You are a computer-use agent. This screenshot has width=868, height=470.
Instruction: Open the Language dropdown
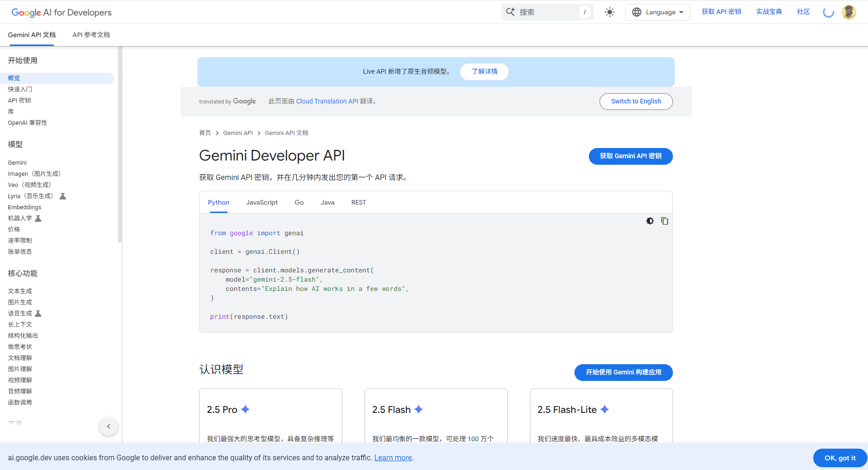(x=658, y=12)
